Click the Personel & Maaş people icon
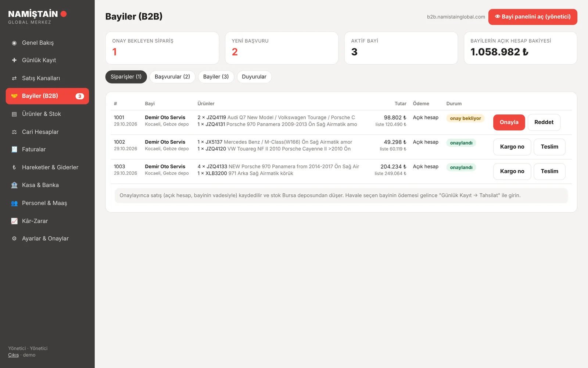Image resolution: width=588 pixels, height=368 pixels. [14, 203]
